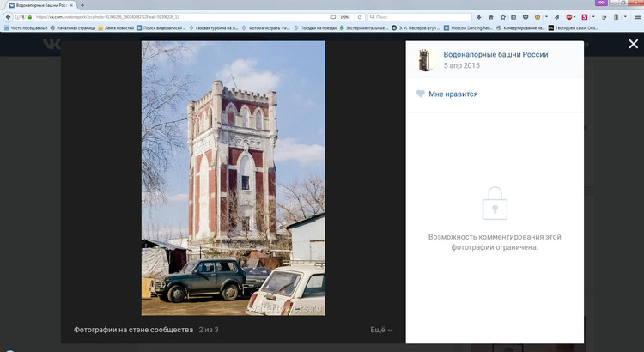Expand dropdown beside the red S extension
644x352 pixels.
coord(593,17)
